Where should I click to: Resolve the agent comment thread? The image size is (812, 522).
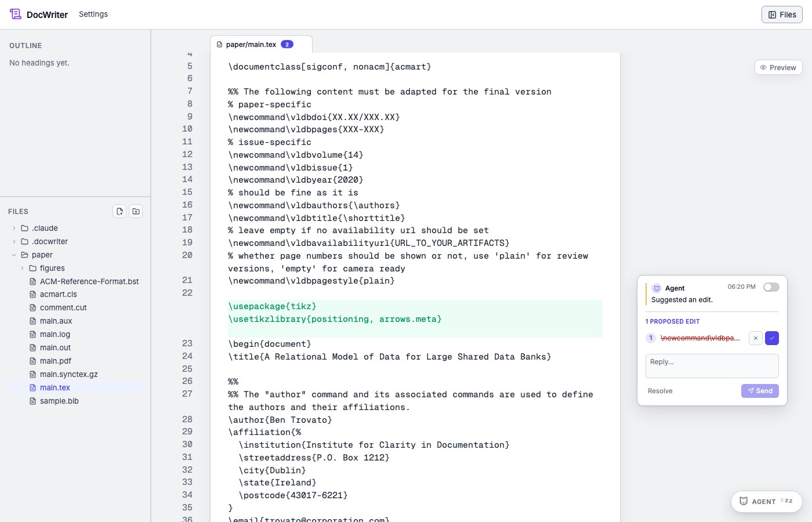(x=660, y=391)
